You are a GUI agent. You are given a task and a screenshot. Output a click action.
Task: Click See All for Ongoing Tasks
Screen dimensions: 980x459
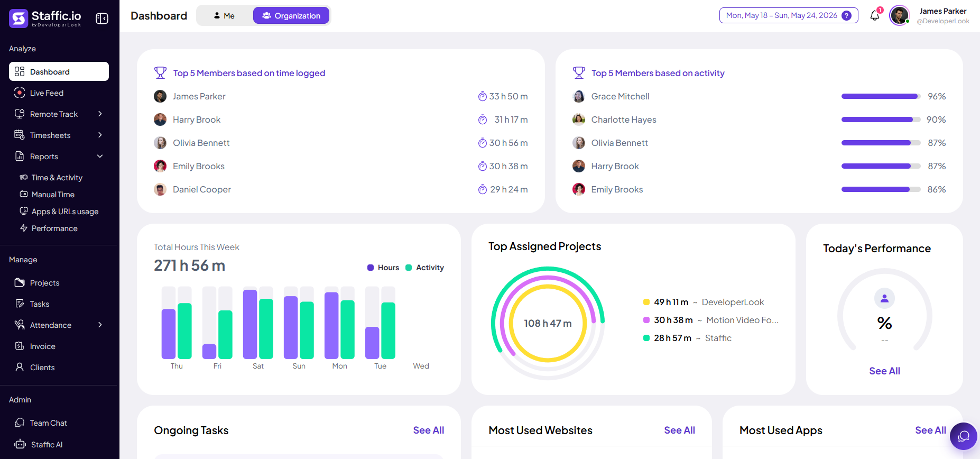coord(428,430)
